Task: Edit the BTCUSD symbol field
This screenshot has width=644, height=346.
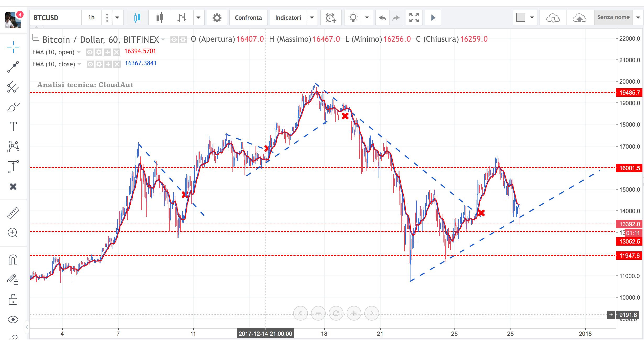Action: tap(55, 18)
